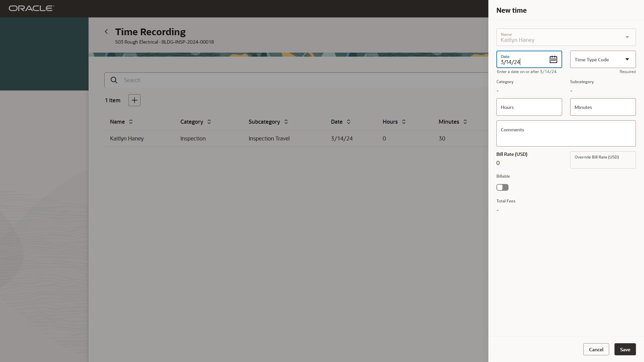This screenshot has width=644, height=362.
Task: Sort by Minutes column arrows
Action: tap(465, 122)
